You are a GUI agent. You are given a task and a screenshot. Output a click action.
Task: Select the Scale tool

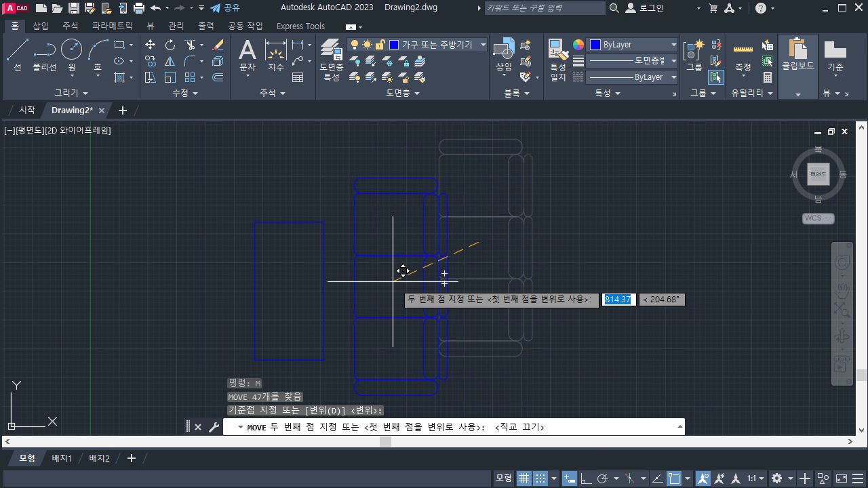[170, 77]
